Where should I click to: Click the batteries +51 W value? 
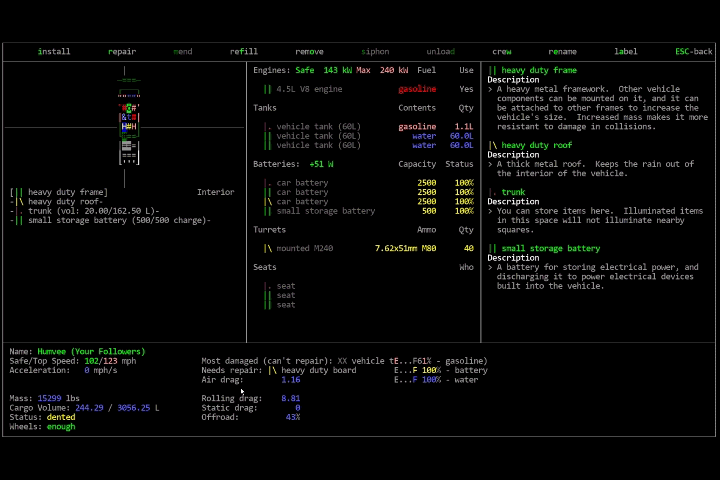coord(321,164)
